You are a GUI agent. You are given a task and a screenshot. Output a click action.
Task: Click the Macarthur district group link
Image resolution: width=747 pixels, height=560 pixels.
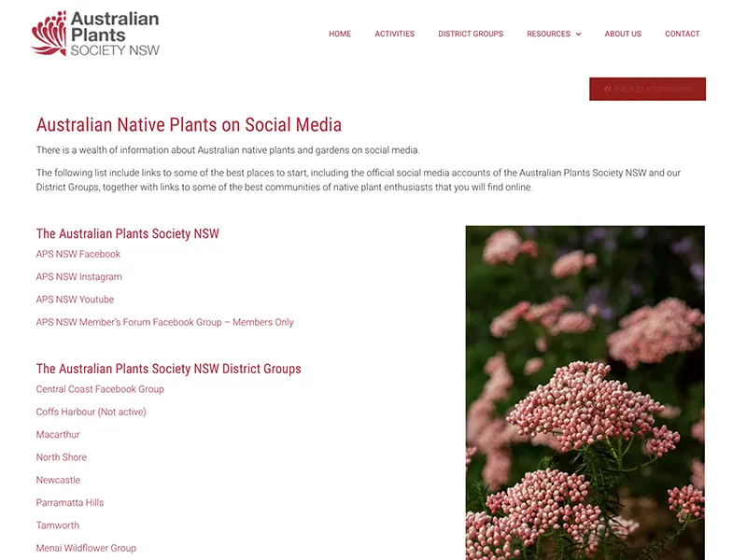(58, 435)
